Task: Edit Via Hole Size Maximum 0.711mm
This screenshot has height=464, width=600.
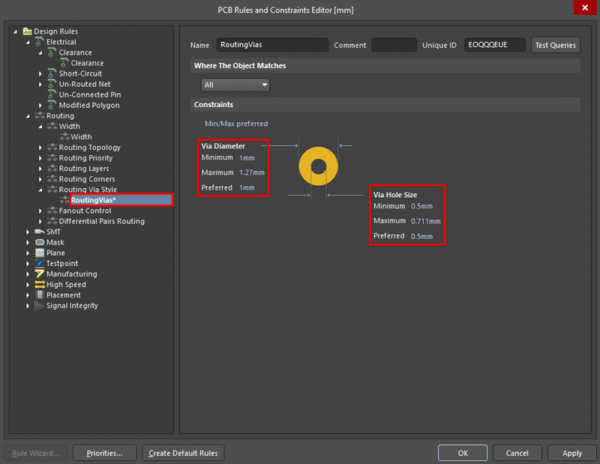Action: [426, 221]
